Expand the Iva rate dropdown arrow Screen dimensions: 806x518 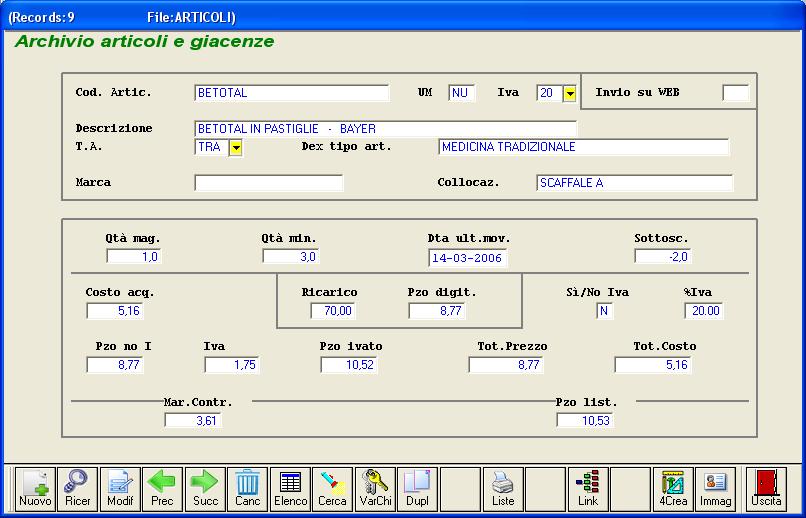570,94
